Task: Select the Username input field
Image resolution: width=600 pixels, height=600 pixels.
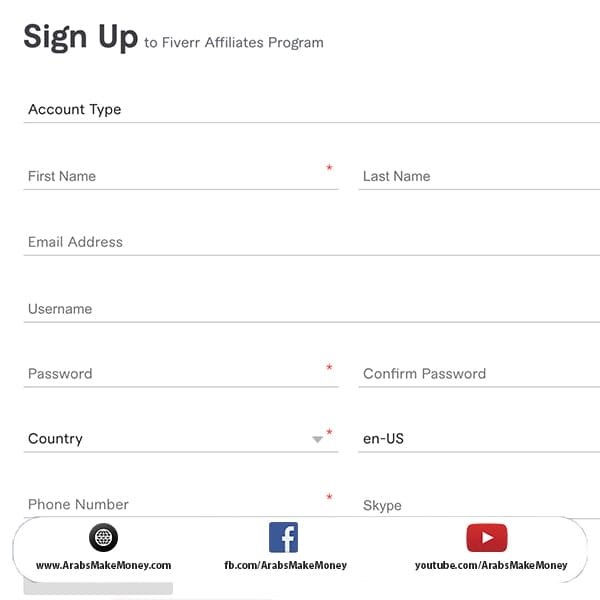Action: coord(310,309)
